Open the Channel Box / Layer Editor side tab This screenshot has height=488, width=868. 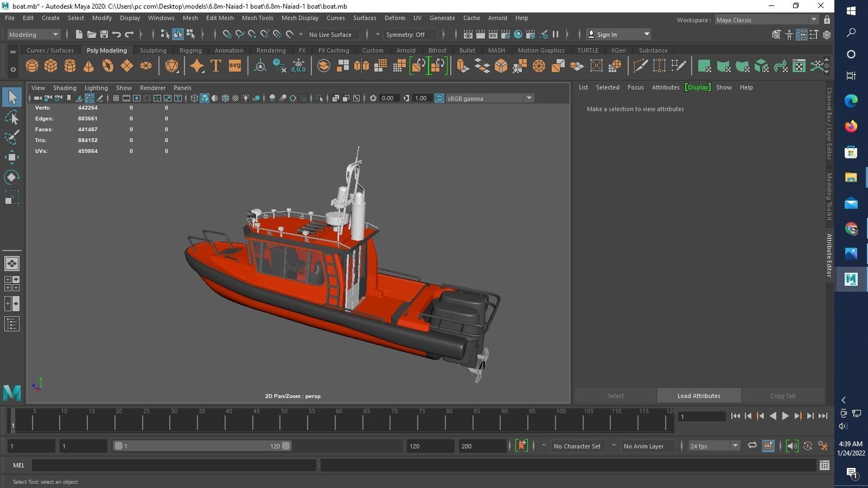click(829, 124)
